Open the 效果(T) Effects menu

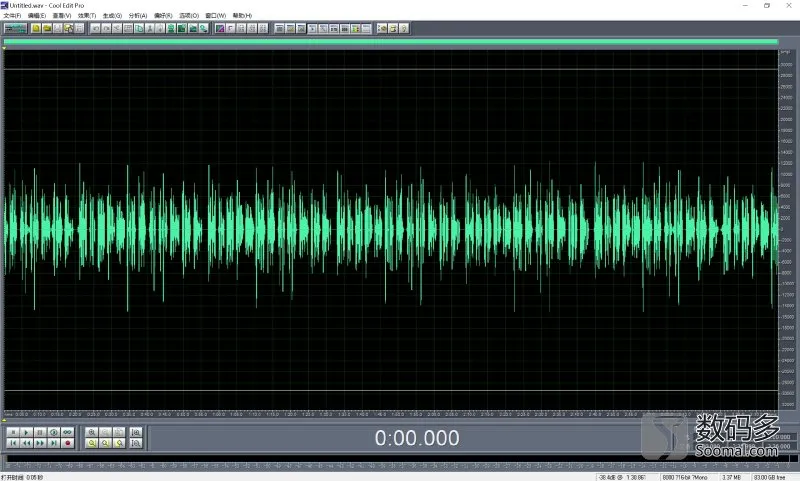(87, 16)
